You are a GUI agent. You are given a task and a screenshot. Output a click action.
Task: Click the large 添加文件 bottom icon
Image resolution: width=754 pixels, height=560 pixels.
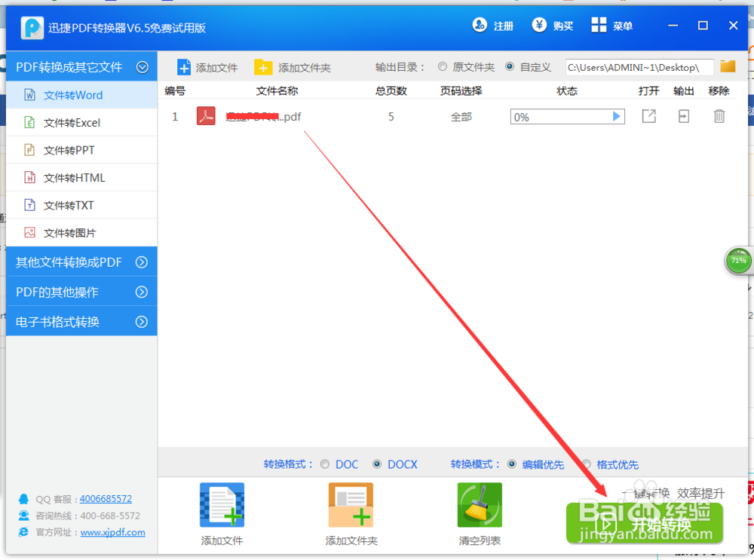(x=222, y=505)
